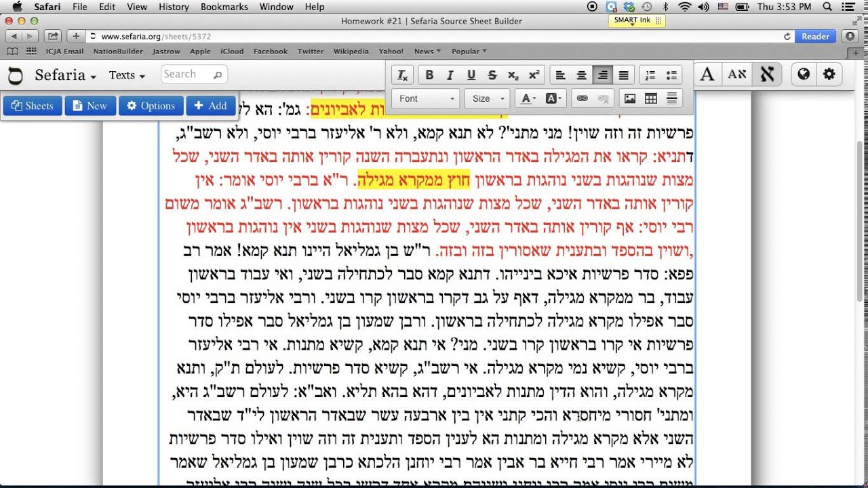The width and height of the screenshot is (868, 488).
Task: Show Safari downloads
Action: (x=850, y=37)
